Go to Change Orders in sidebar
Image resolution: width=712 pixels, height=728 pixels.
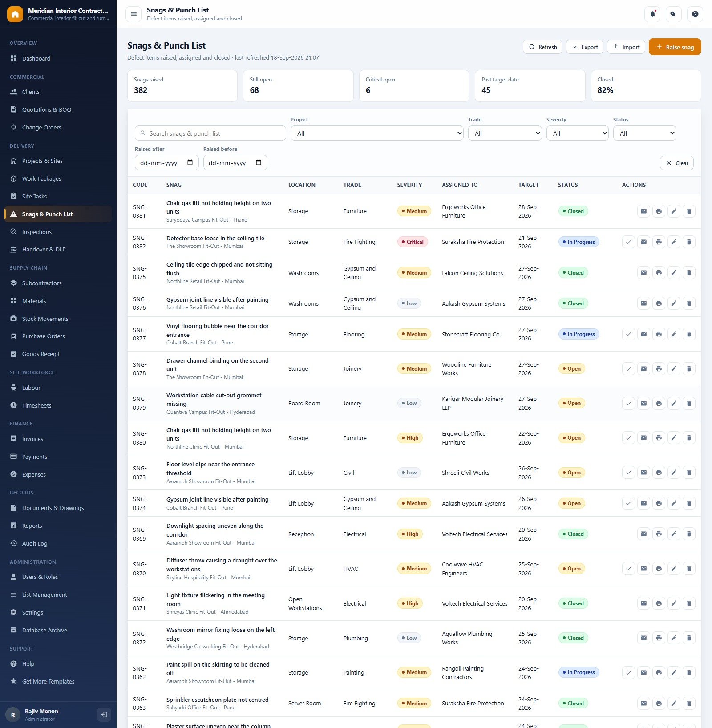click(58, 127)
